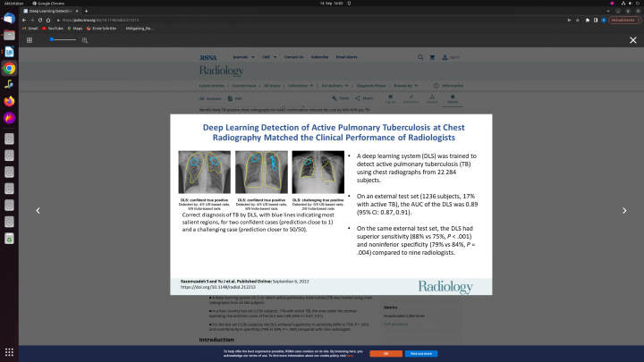644x362 pixels.
Task: Open the Diagnosis Please link
Action: coord(371,86)
